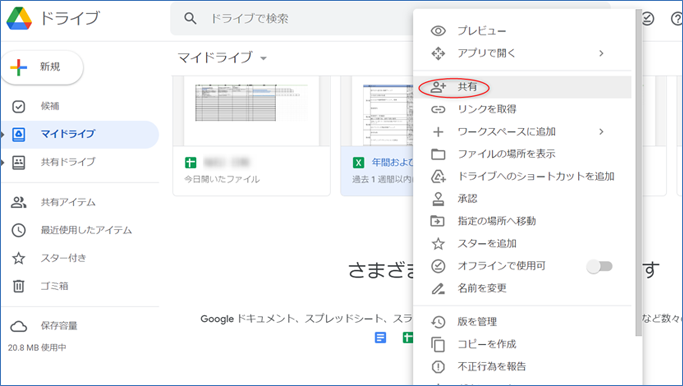Select スターを追加 menu entry
The image size is (683, 386).
[x=522, y=244]
